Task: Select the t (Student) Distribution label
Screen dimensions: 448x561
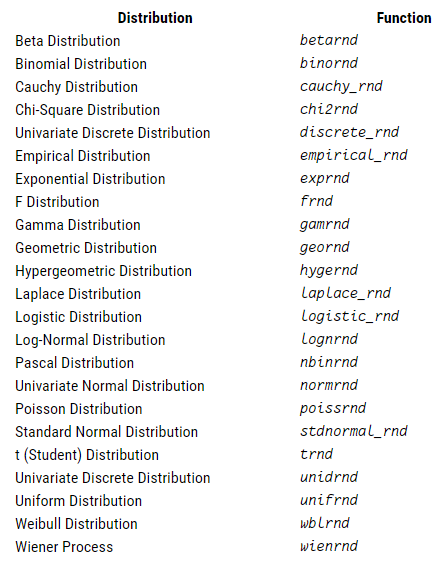Action: (x=87, y=455)
